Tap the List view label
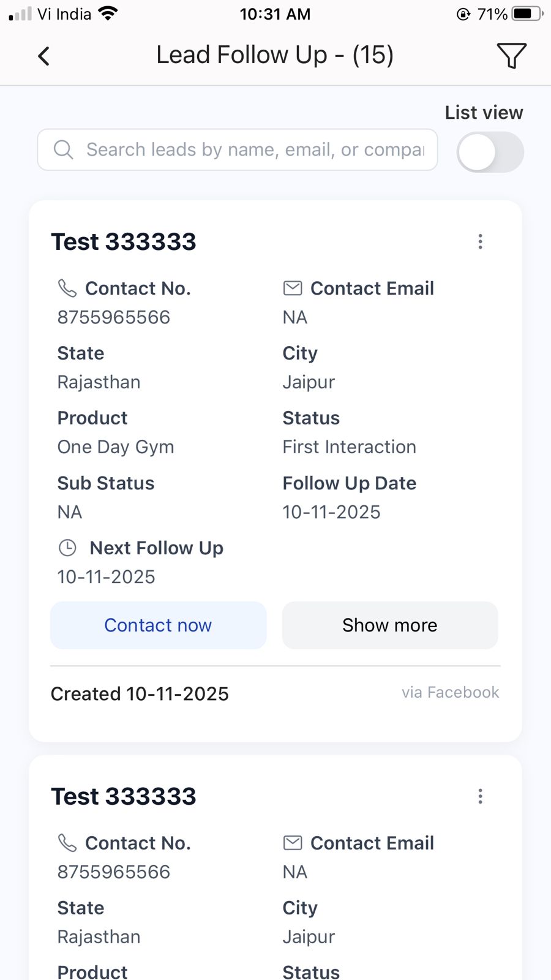Viewport: 551px width, 980px height. 484,113
